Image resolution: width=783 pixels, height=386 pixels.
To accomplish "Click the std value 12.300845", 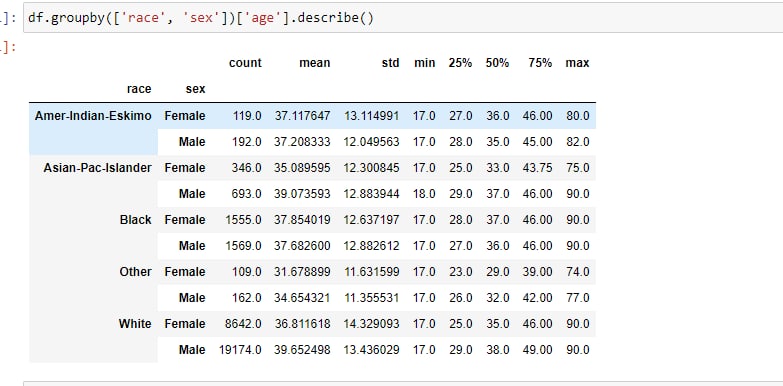I will [372, 168].
